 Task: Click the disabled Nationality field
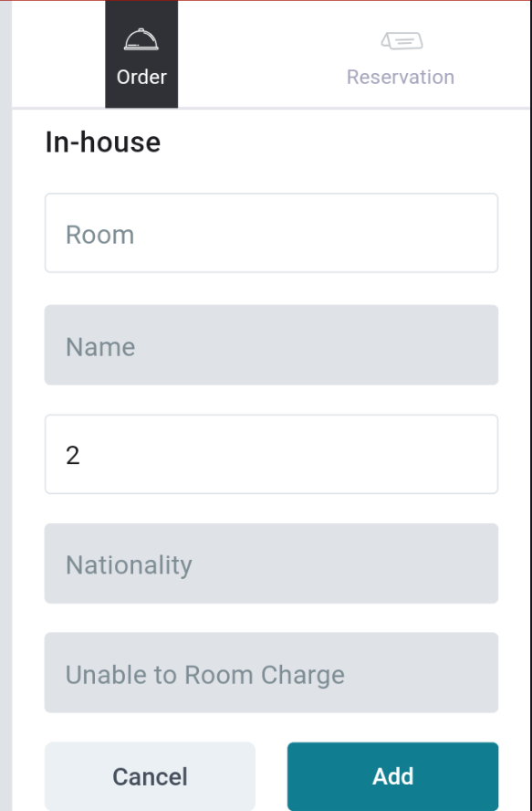pyautogui.click(x=271, y=563)
